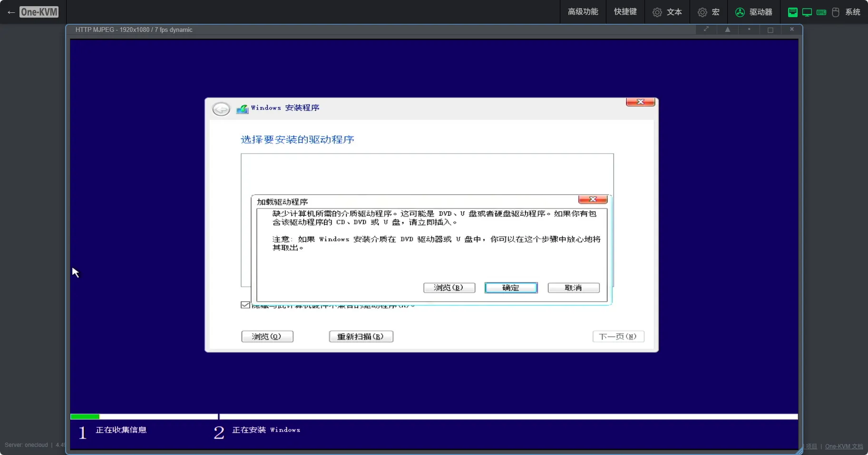Open the 宏 macro menu
This screenshot has width=868, height=455.
pyautogui.click(x=708, y=12)
